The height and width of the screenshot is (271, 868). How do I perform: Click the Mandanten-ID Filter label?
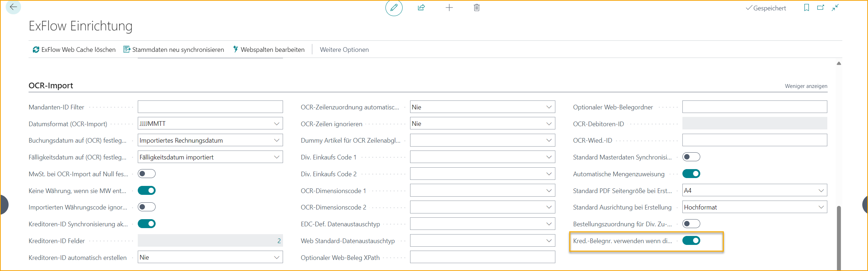pos(56,107)
